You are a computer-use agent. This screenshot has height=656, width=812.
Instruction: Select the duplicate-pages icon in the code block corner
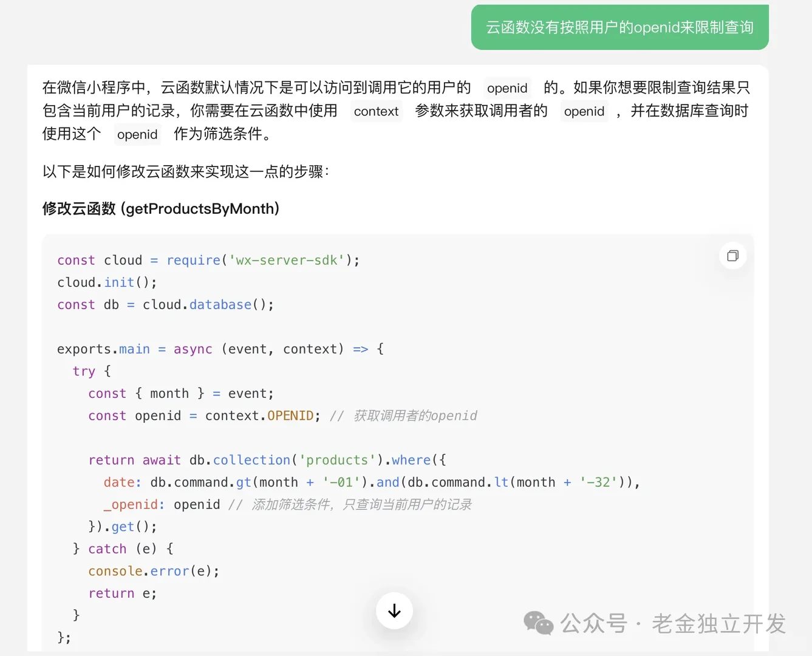pyautogui.click(x=732, y=256)
